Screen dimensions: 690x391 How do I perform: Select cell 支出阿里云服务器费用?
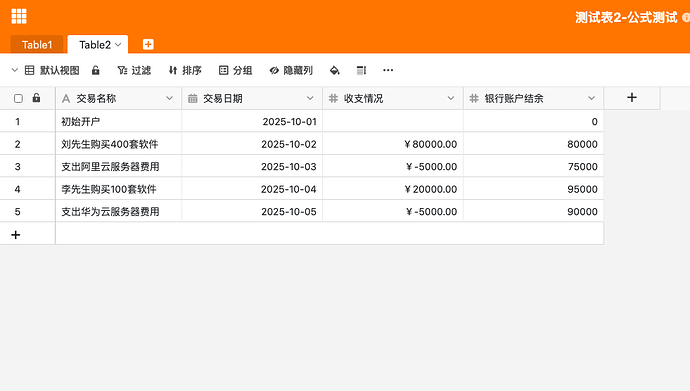pos(119,166)
